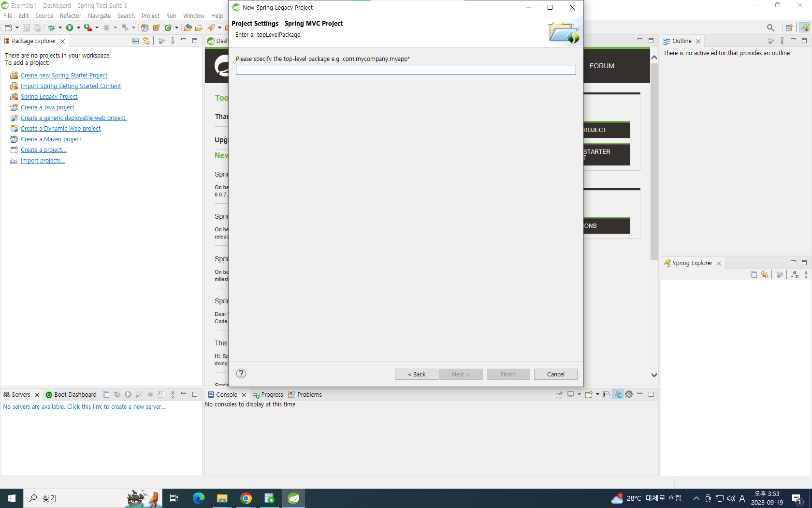Toggle ANSI console AC button

pyautogui.click(x=618, y=394)
